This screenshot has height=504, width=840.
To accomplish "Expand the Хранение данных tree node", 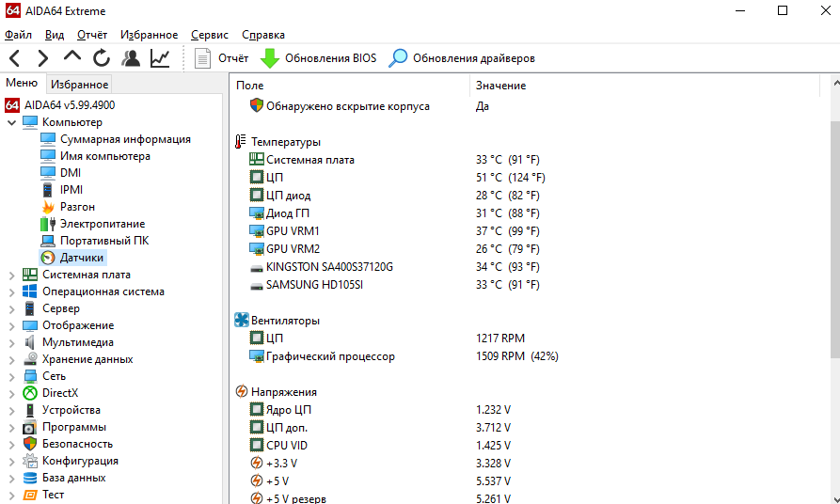I will 11,359.
